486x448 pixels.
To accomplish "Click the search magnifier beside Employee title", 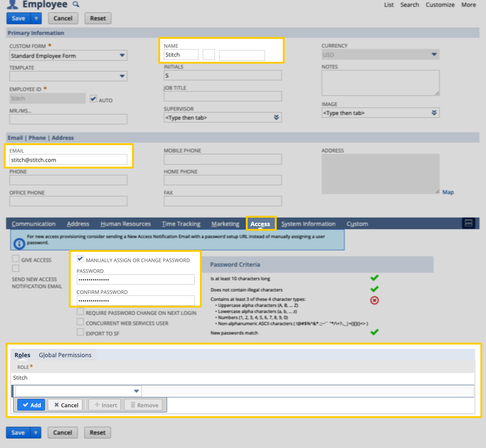I will [76, 4].
